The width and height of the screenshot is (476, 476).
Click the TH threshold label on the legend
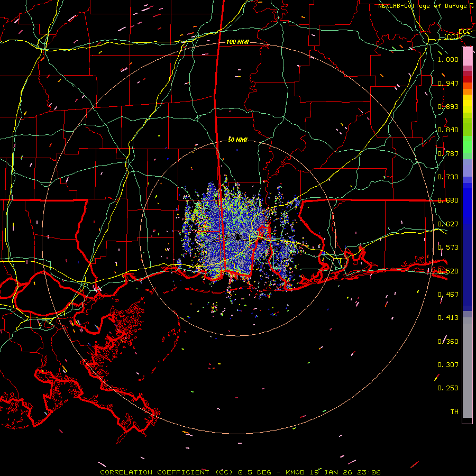[454, 411]
